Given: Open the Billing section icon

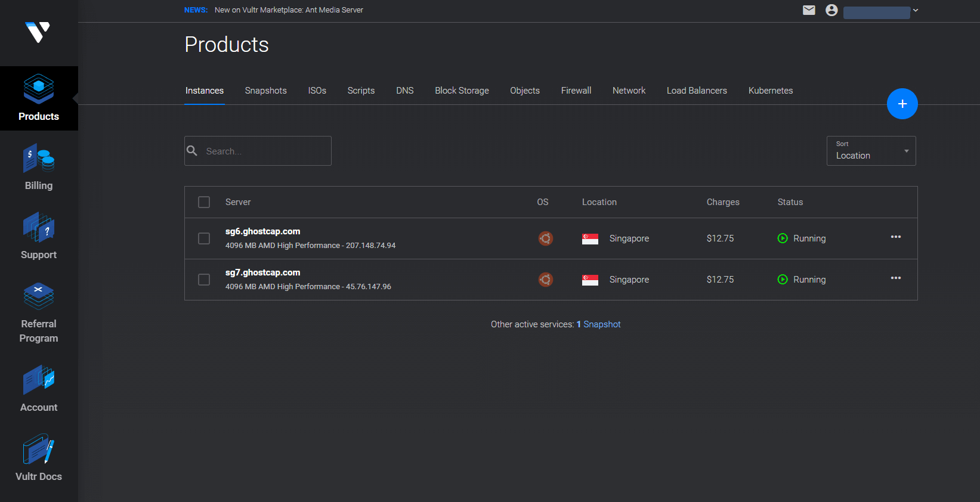Looking at the screenshot, I should pos(39,159).
